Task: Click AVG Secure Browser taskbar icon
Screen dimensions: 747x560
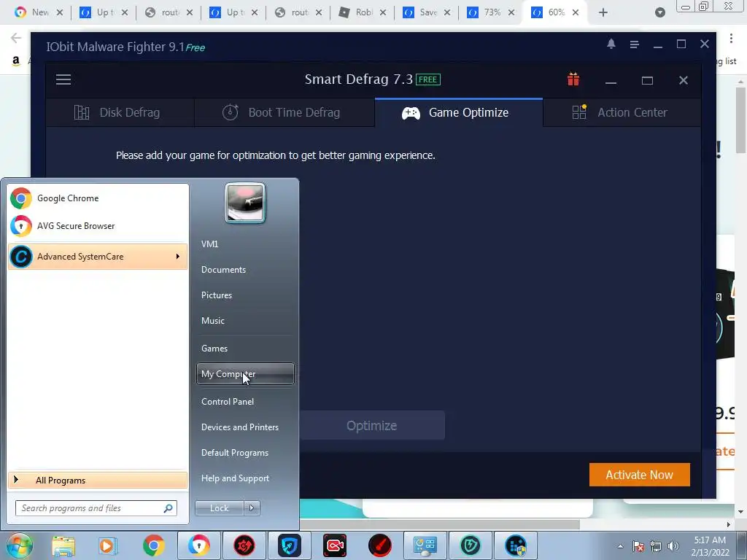Action: click(198, 545)
